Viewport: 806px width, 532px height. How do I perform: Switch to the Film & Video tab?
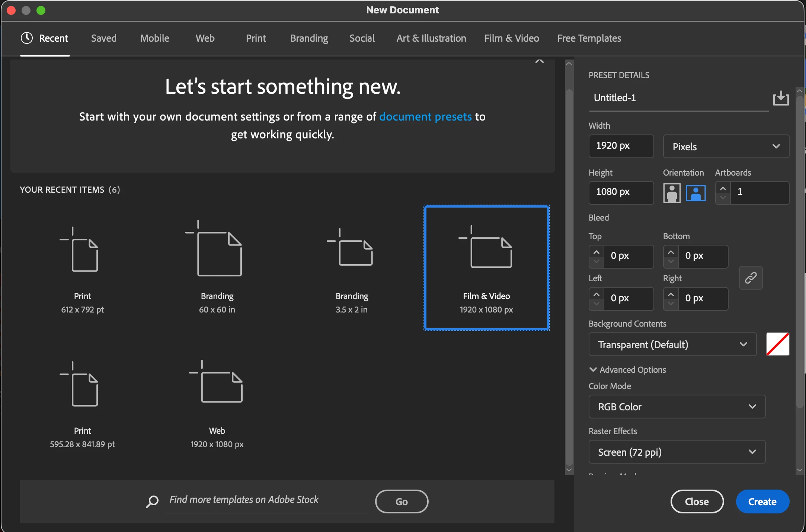[x=511, y=38]
